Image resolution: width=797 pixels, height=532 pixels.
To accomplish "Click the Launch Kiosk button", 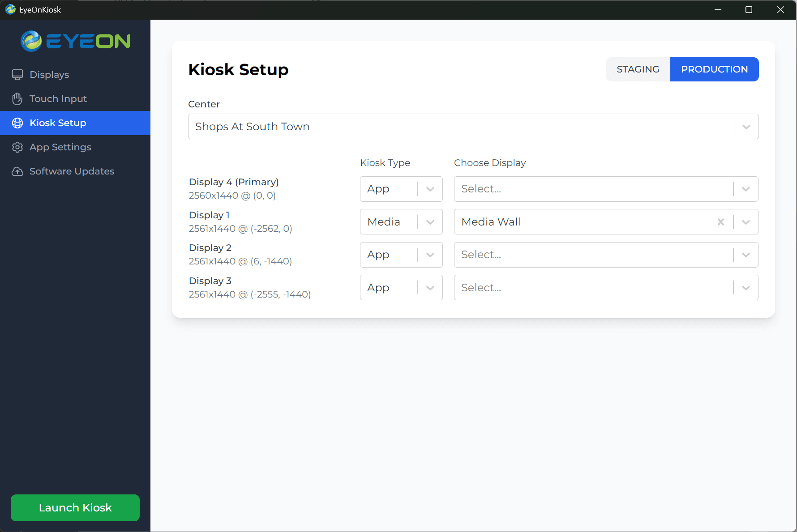I will click(x=75, y=507).
